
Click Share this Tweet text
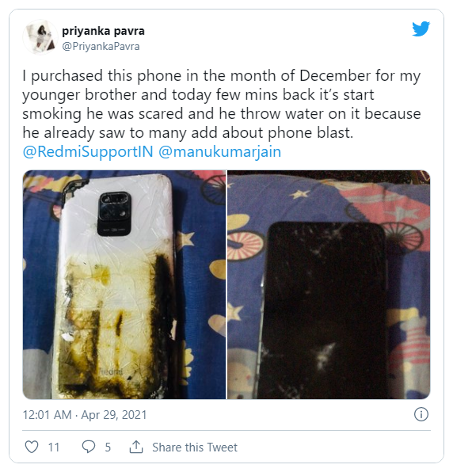(x=195, y=447)
